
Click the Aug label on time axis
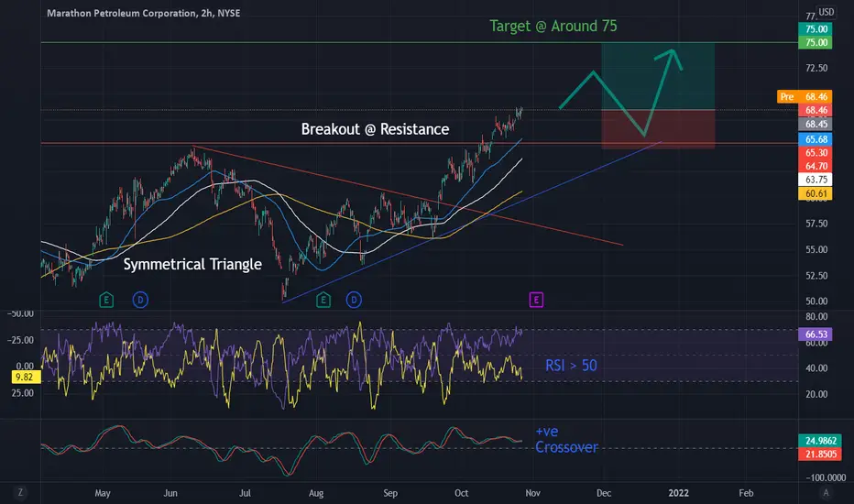click(x=316, y=493)
